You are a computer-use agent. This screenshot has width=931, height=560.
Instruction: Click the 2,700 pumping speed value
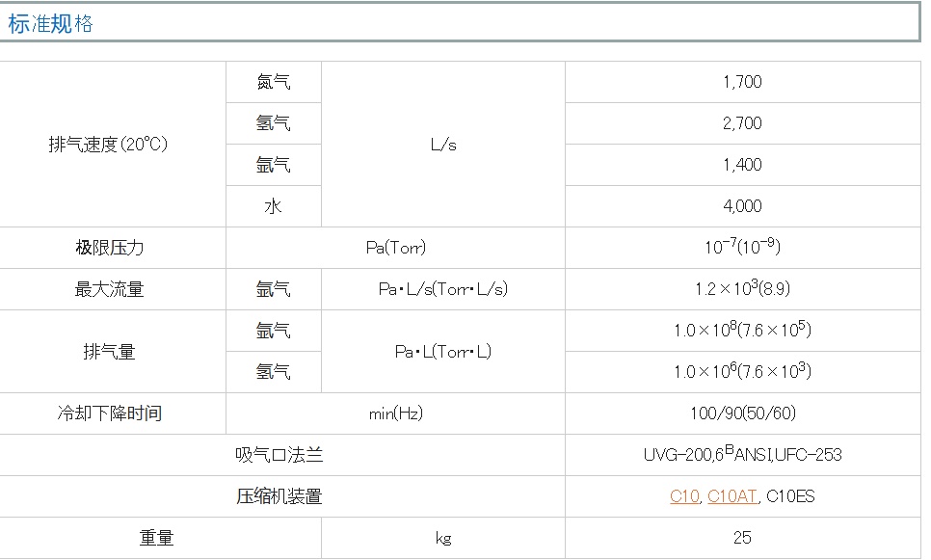point(742,123)
